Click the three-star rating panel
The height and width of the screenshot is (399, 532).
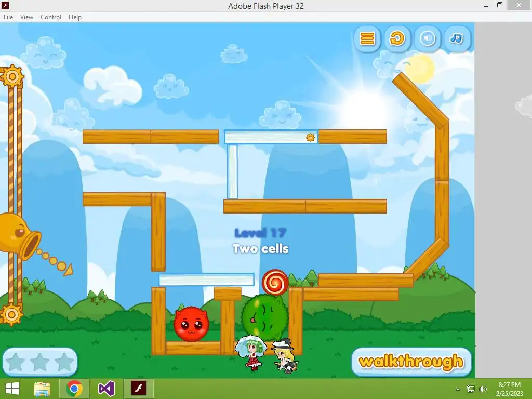[40, 362]
